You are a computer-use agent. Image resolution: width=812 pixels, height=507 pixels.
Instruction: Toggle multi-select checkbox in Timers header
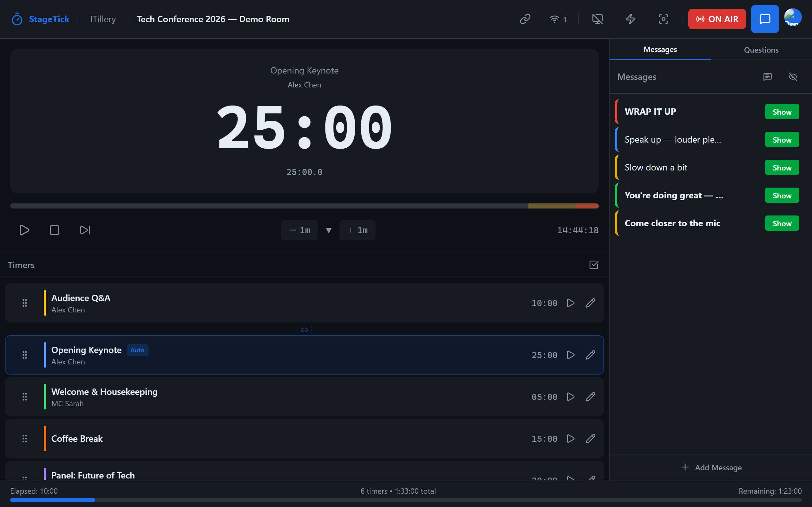coord(593,265)
